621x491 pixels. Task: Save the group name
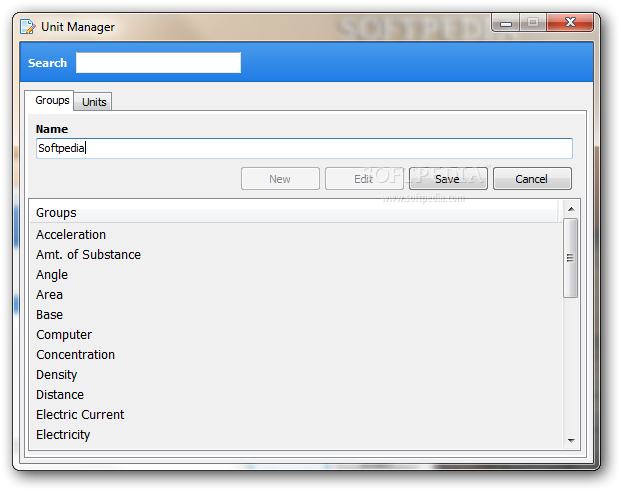[448, 179]
